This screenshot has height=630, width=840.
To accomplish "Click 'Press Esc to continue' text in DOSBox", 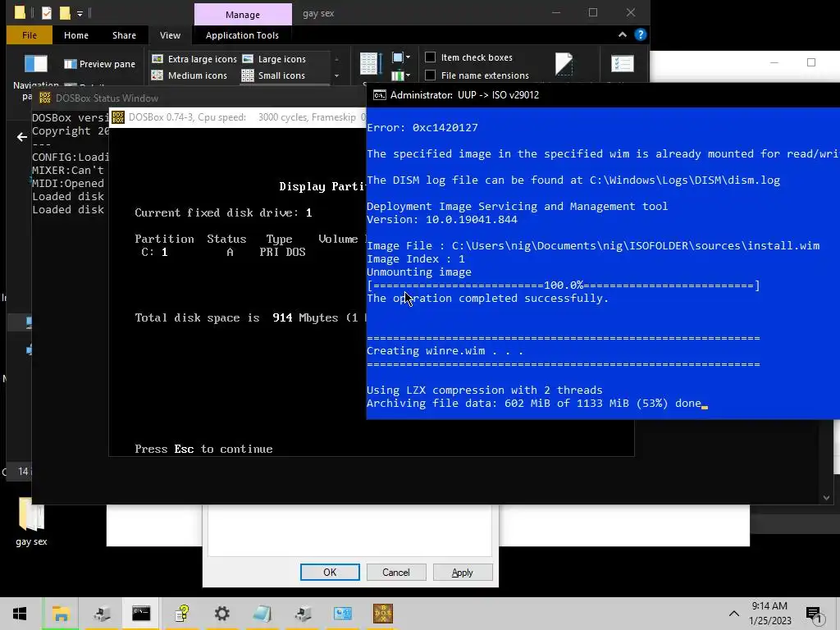I will click(x=203, y=449).
